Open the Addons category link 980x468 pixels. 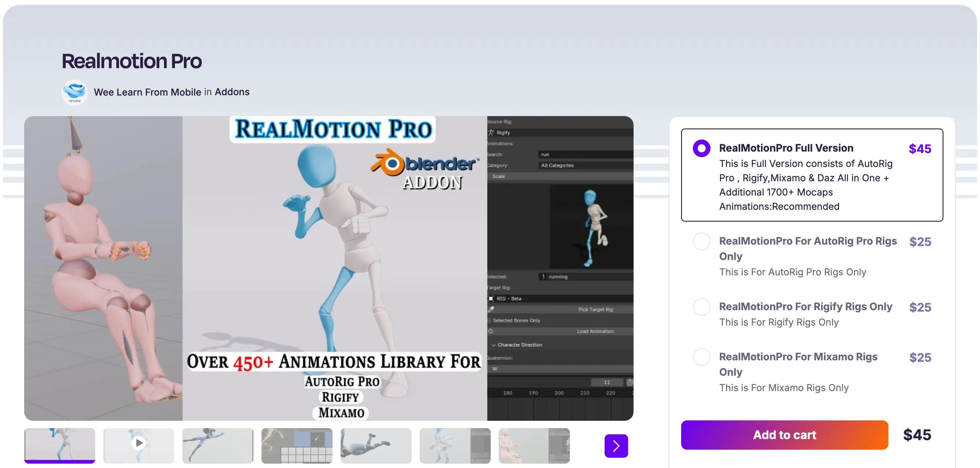232,92
